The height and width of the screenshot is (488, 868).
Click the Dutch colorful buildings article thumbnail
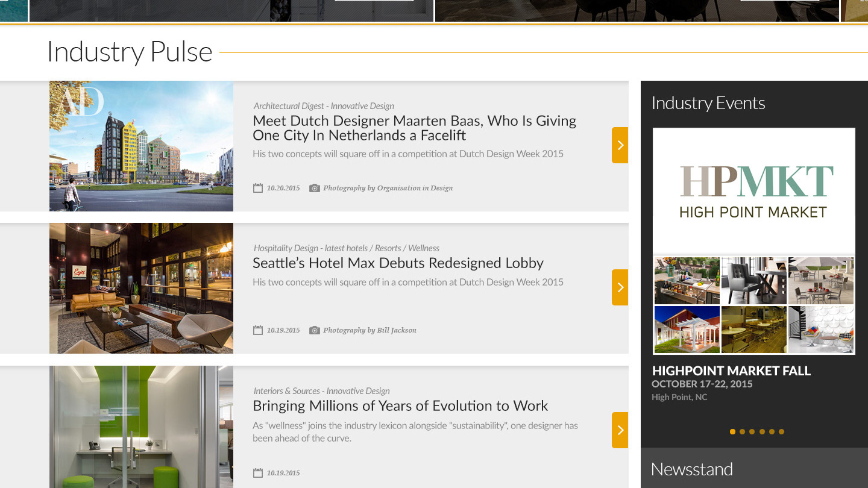tap(141, 146)
